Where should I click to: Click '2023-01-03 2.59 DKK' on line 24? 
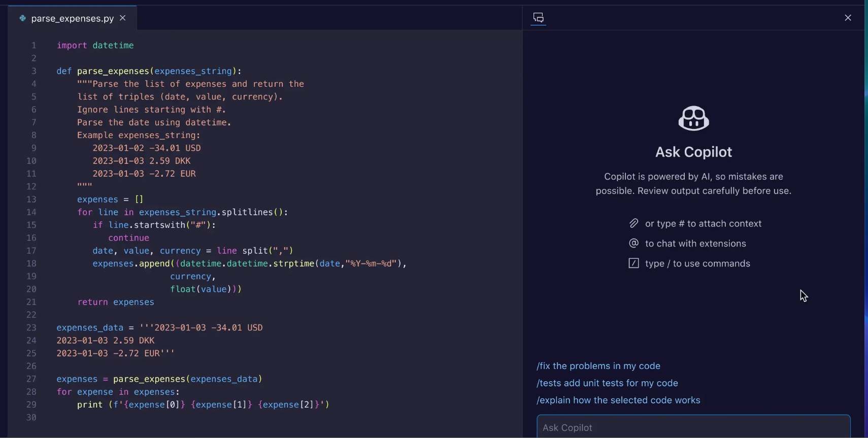[106, 341]
